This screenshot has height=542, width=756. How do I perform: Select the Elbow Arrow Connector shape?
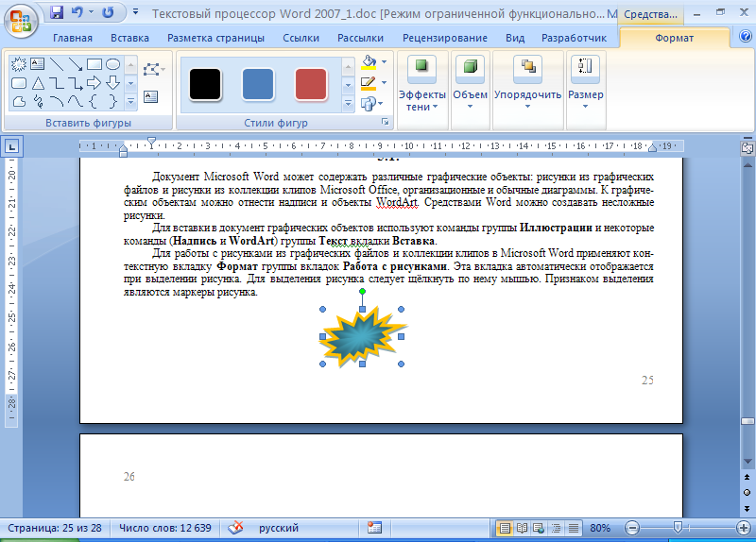tap(76, 83)
